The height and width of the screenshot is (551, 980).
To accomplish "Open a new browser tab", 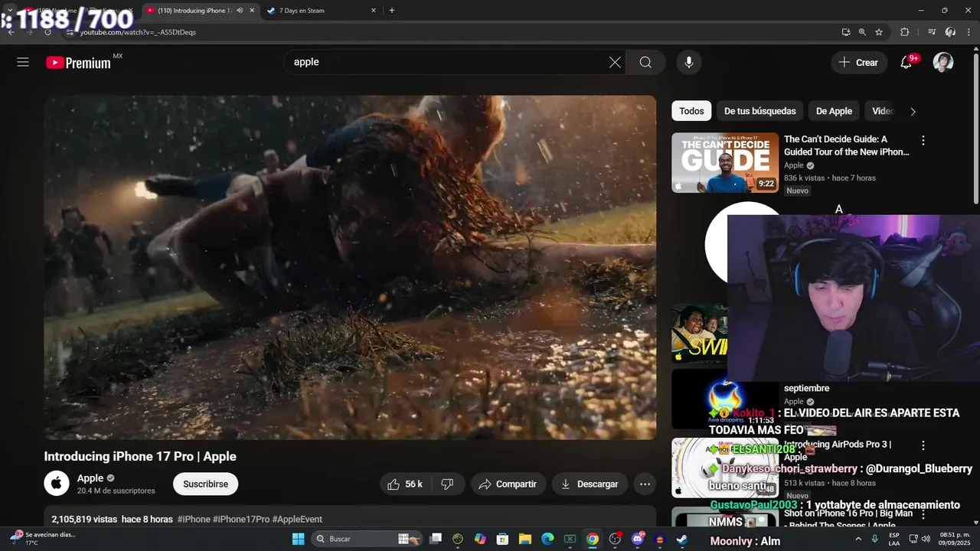I will [392, 11].
